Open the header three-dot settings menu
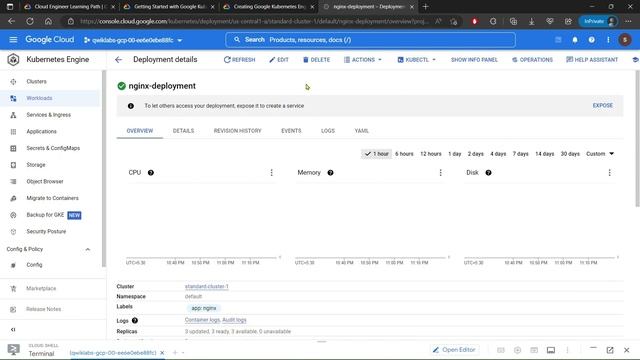The width and height of the screenshot is (640, 360). [x=608, y=40]
